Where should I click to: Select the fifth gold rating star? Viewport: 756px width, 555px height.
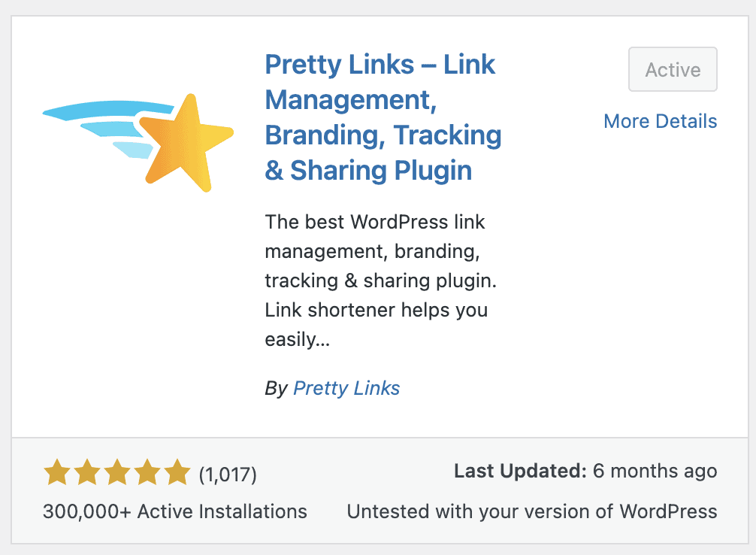(x=177, y=472)
